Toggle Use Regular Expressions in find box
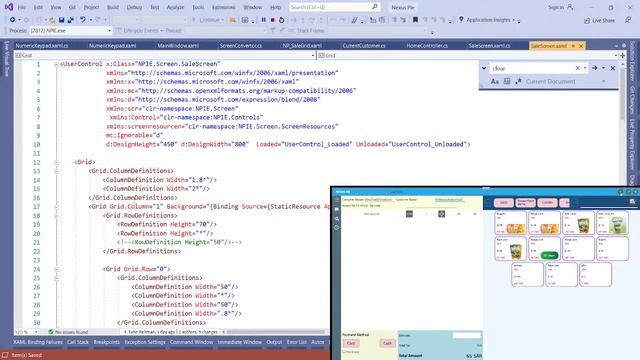 (518, 81)
